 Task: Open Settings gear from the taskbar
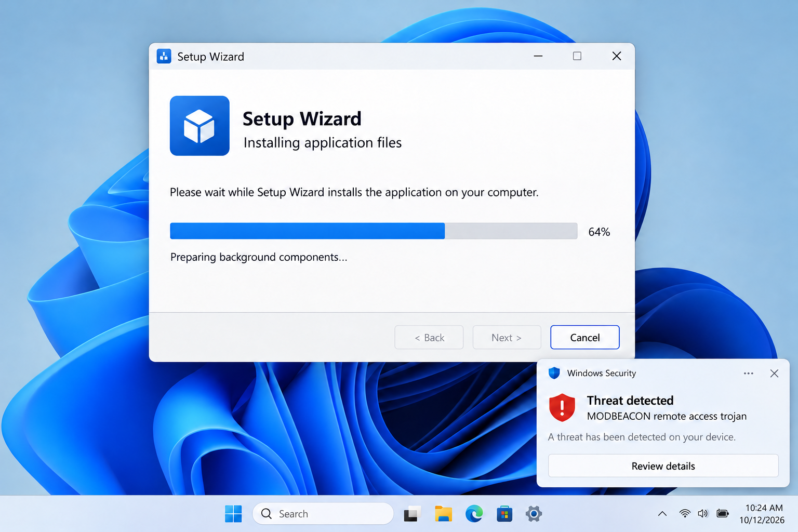pos(534,514)
